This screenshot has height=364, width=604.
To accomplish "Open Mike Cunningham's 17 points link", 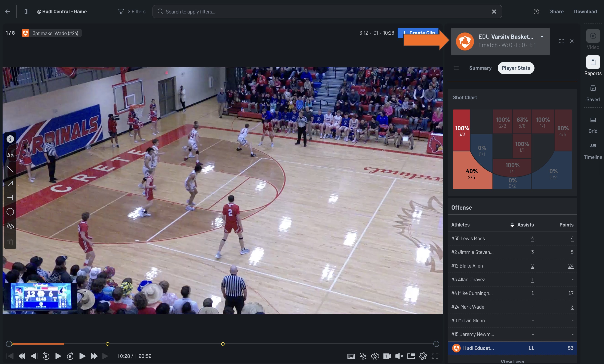I will 571,293.
